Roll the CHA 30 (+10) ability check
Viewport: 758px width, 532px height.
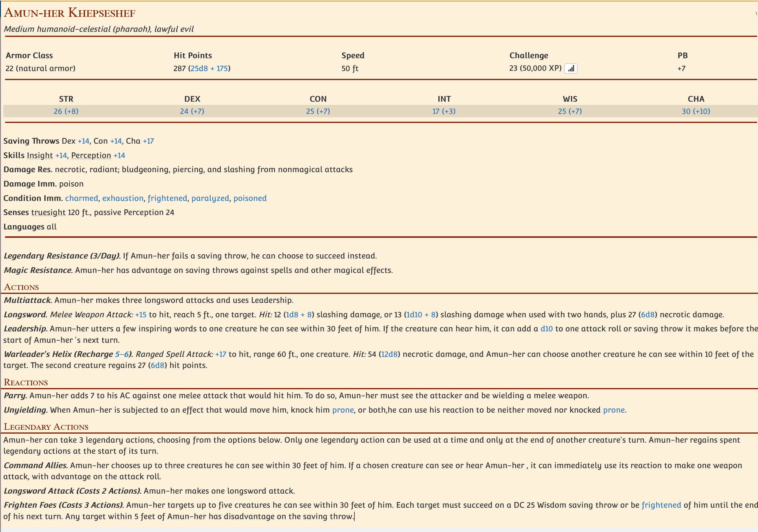click(x=696, y=112)
